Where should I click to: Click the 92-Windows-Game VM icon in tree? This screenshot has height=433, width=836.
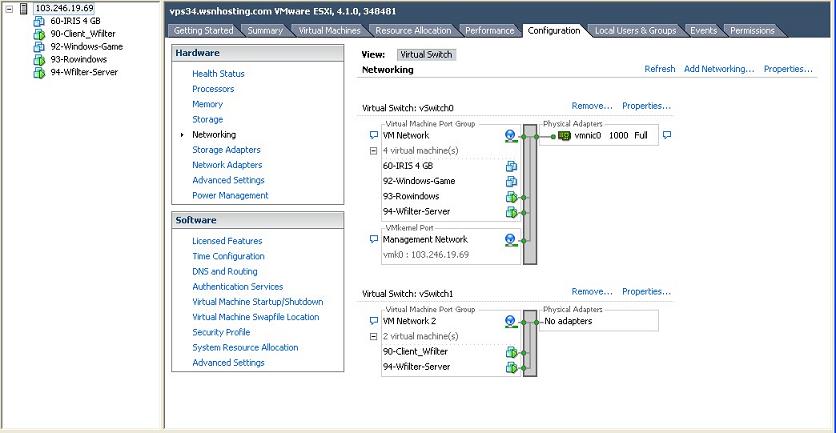click(x=39, y=47)
